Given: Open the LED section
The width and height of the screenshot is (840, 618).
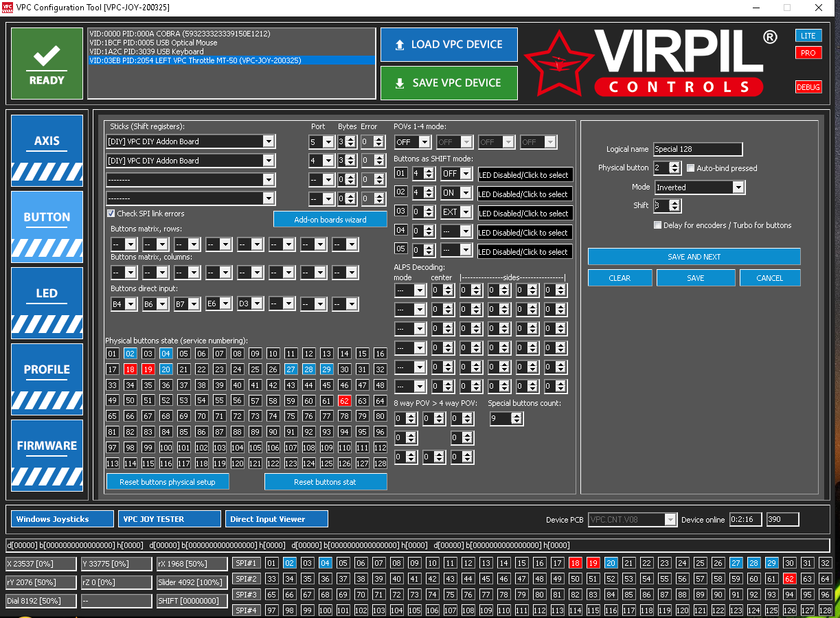Looking at the screenshot, I should 47,303.
